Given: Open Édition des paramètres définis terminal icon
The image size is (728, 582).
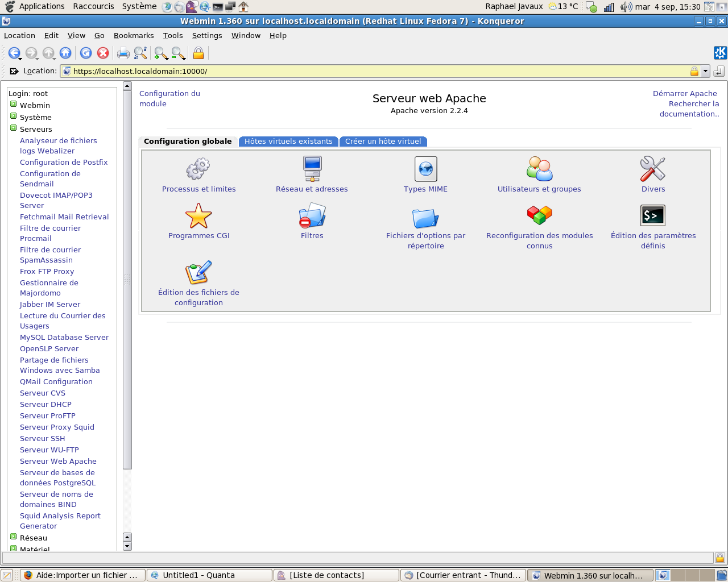Looking at the screenshot, I should pos(653,216).
